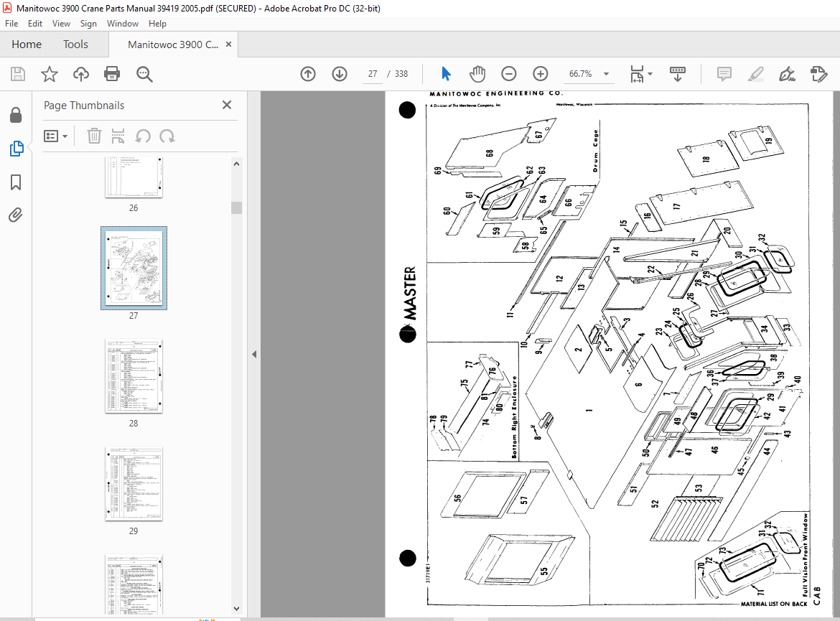Click the total pages 338 text
Screen dimensions: 840x621
coord(401,74)
